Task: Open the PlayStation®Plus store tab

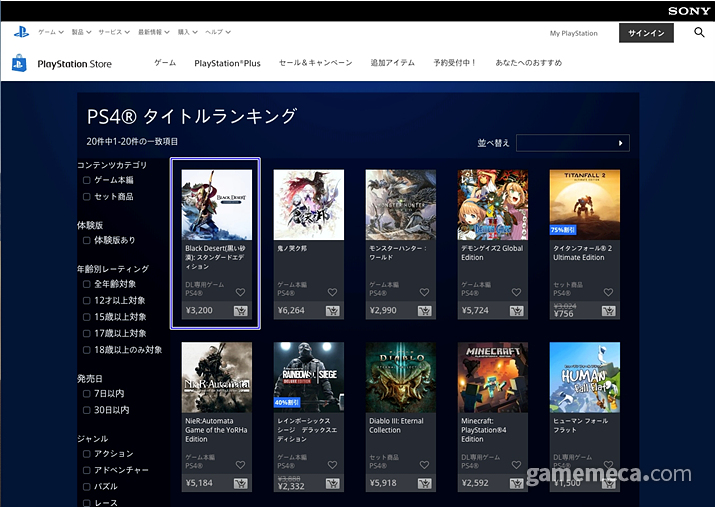Action: (227, 63)
